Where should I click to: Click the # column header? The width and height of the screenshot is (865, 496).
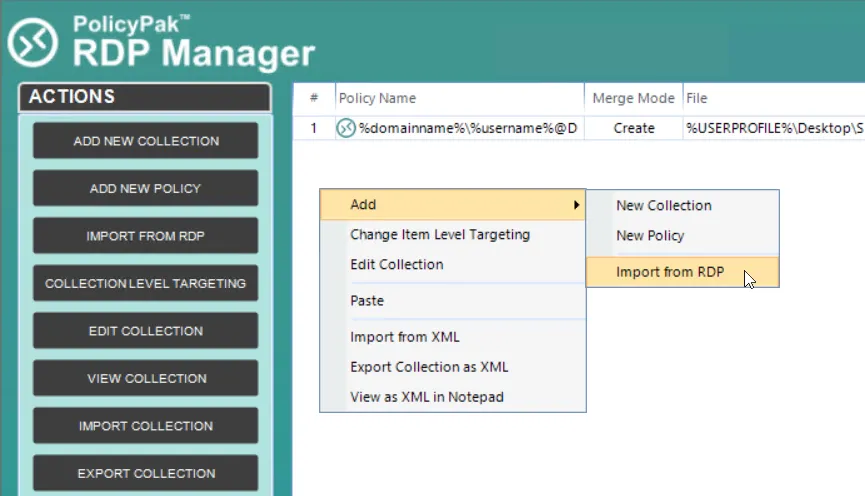pos(314,98)
